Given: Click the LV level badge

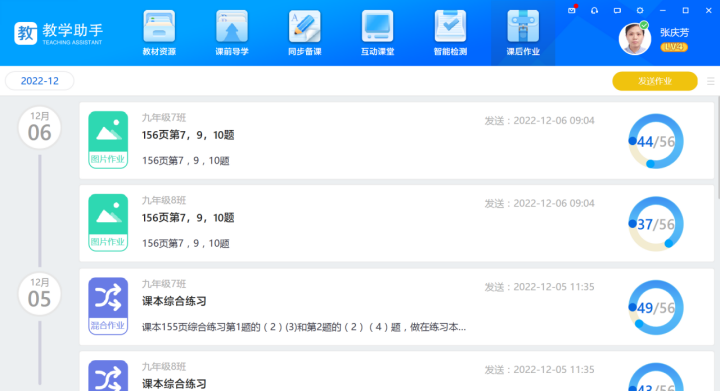Looking at the screenshot, I should click(674, 47).
